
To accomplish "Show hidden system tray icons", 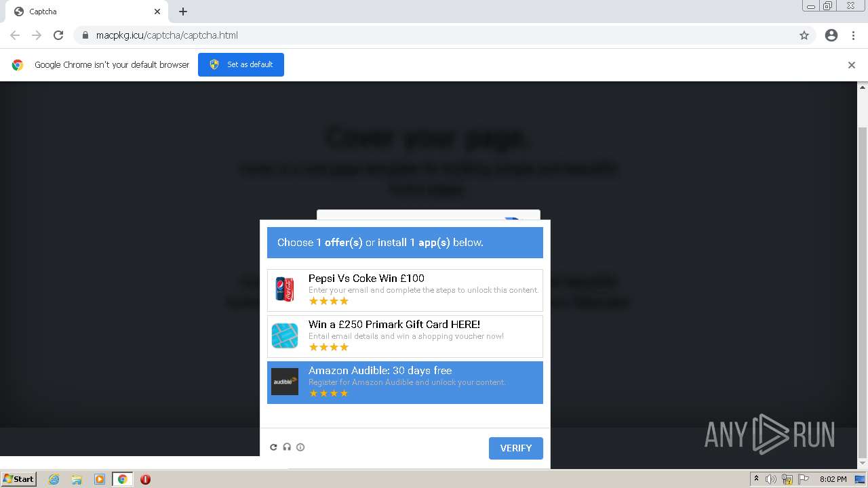I will [x=756, y=479].
